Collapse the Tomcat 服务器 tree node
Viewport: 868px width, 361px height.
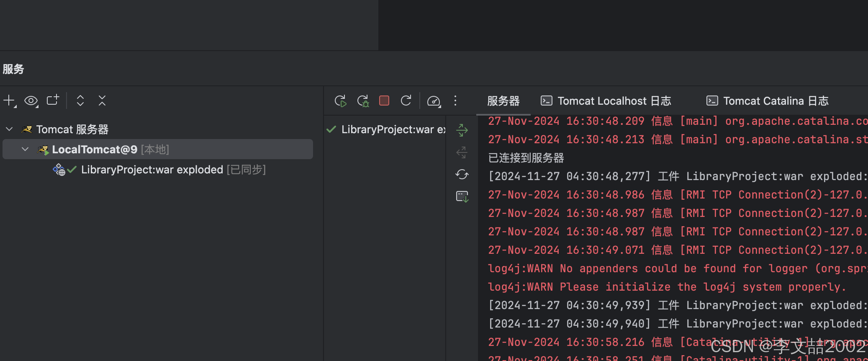pyautogui.click(x=9, y=129)
